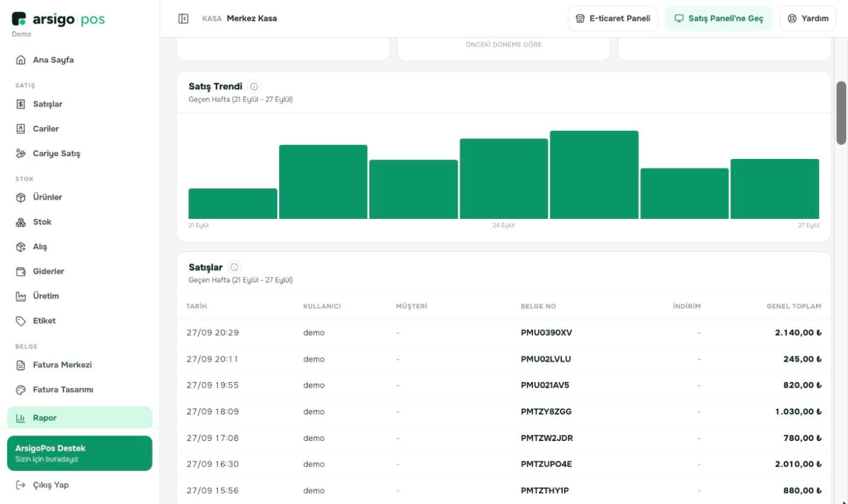Click the vertical page scrollbar thumb

841,112
